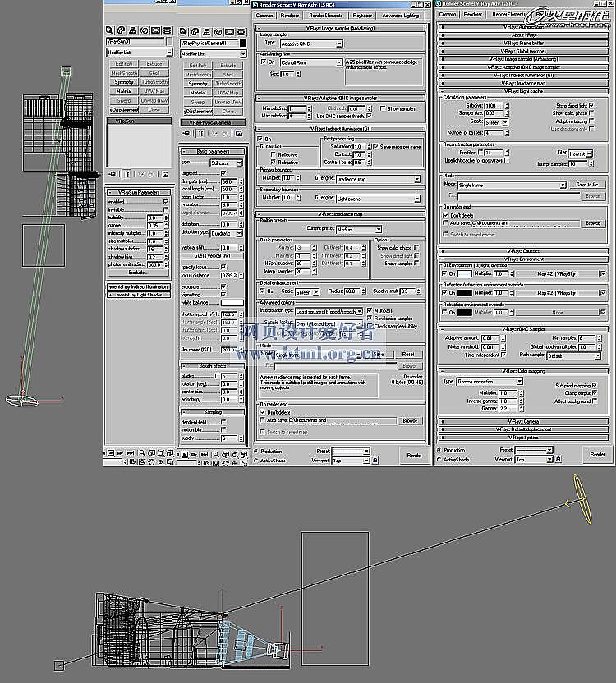Select Zoom magnifier icon below camera panel
The height and width of the screenshot is (683, 616).
(216, 454)
